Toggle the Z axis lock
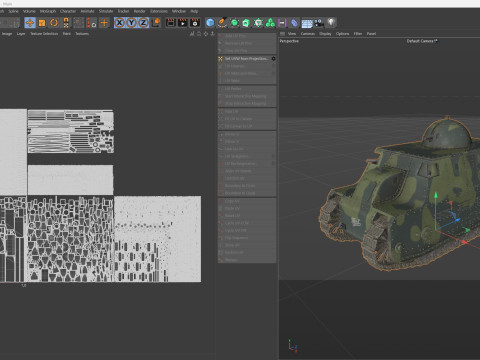 coord(143,23)
